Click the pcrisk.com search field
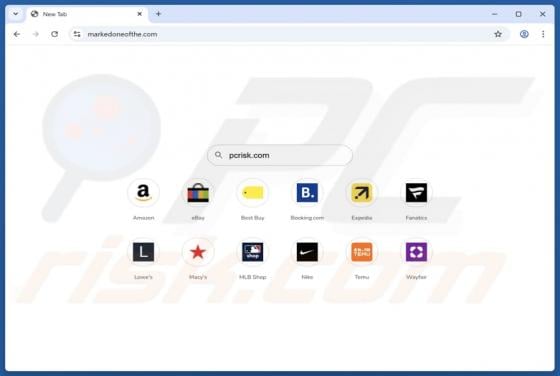 point(280,155)
